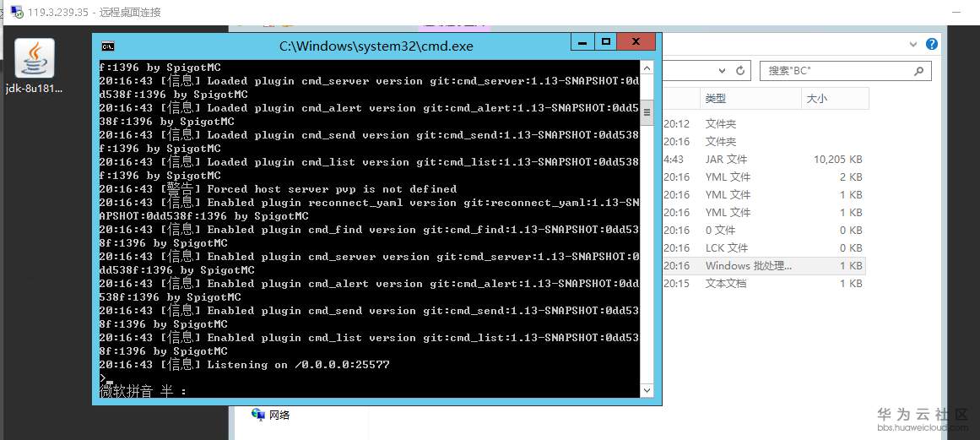The image size is (980, 440).
Task: Select the 文件夹 row modified at 20:12
Action: pyautogui.click(x=764, y=124)
